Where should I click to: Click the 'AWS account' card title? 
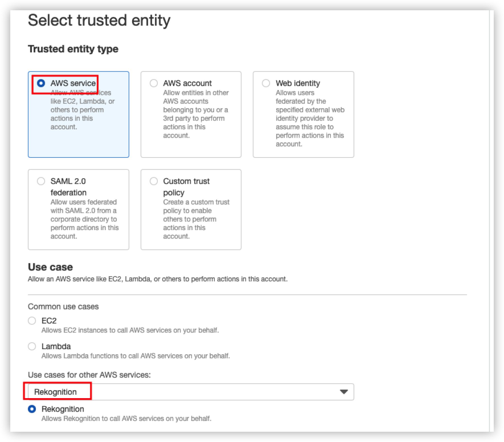click(x=187, y=83)
